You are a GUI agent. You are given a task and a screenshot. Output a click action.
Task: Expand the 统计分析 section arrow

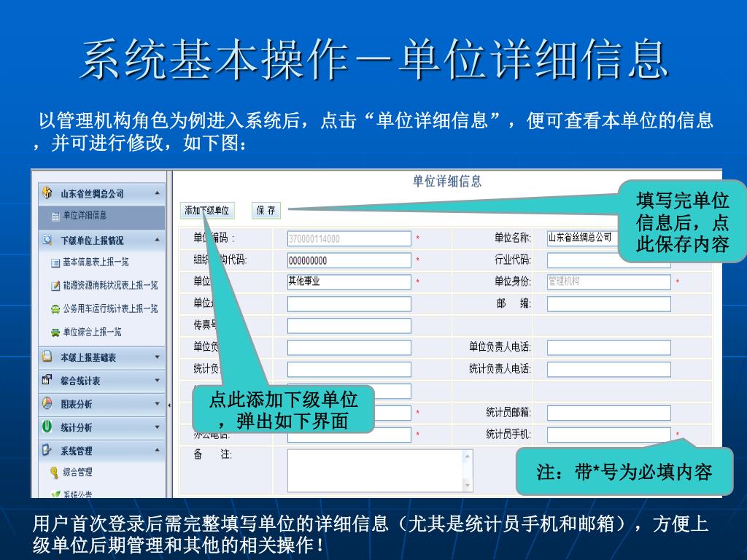pos(158,426)
